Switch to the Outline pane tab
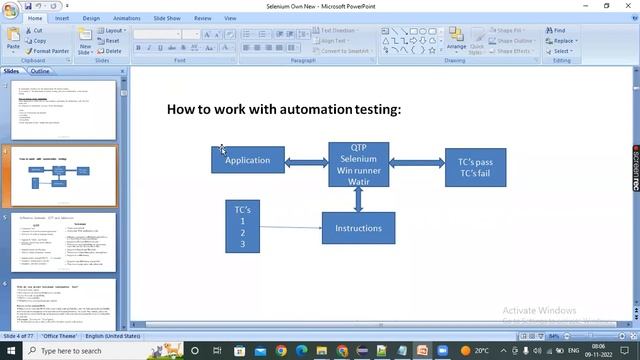The image size is (640, 360). point(40,71)
